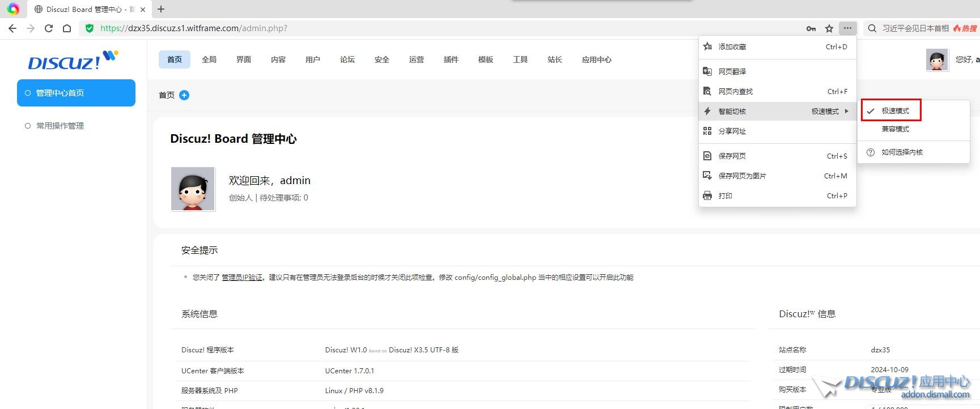Click the 'Linux / PHP v8.1.9' value
Image resolution: width=980 pixels, height=409 pixels.
tap(354, 391)
